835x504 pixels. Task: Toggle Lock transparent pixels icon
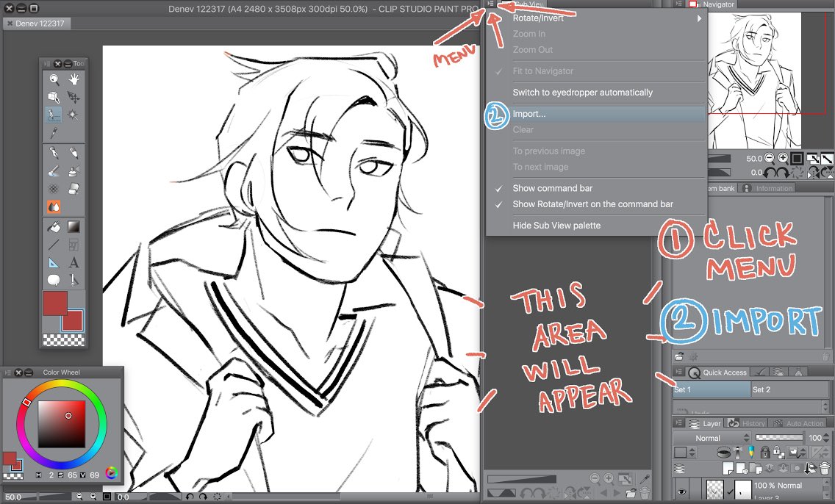(778, 453)
